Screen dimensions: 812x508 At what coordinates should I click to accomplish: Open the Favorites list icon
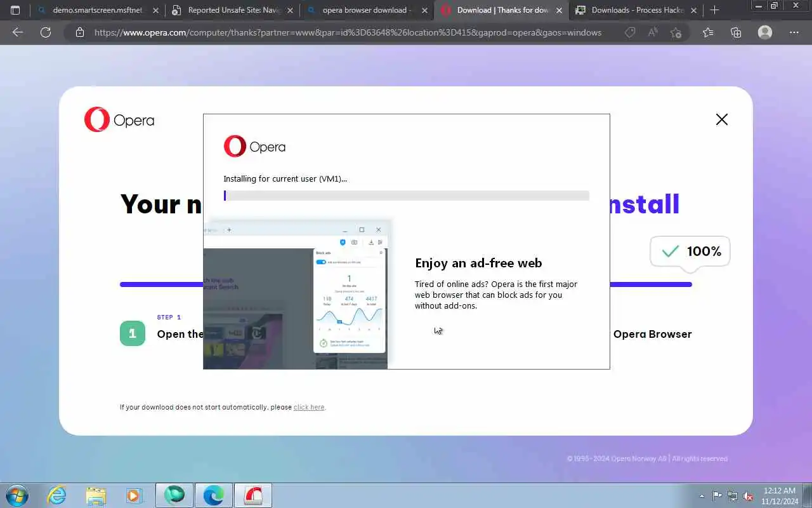[x=708, y=32]
